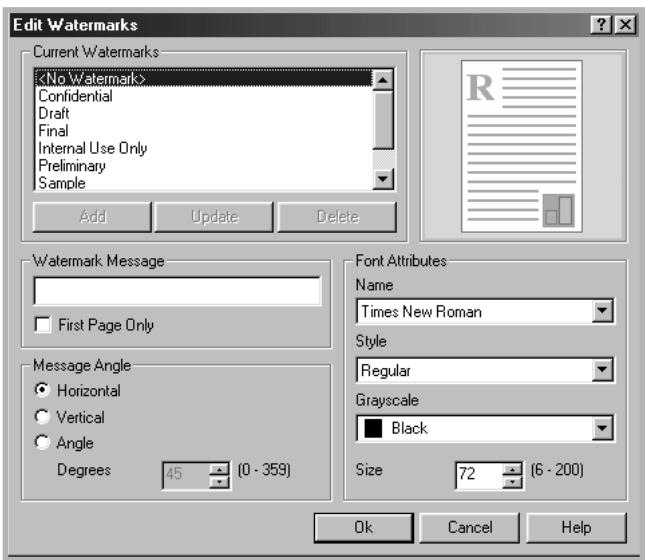Enable the First Page Only checkbox
The image size is (645, 560).
43,325
